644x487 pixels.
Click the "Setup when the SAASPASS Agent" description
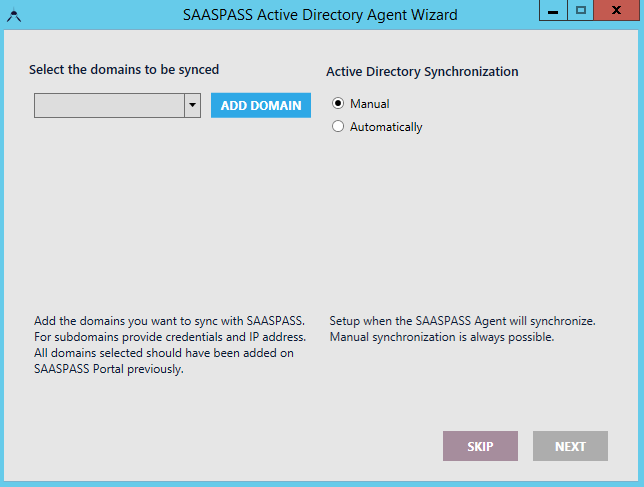pyautogui.click(x=462, y=321)
